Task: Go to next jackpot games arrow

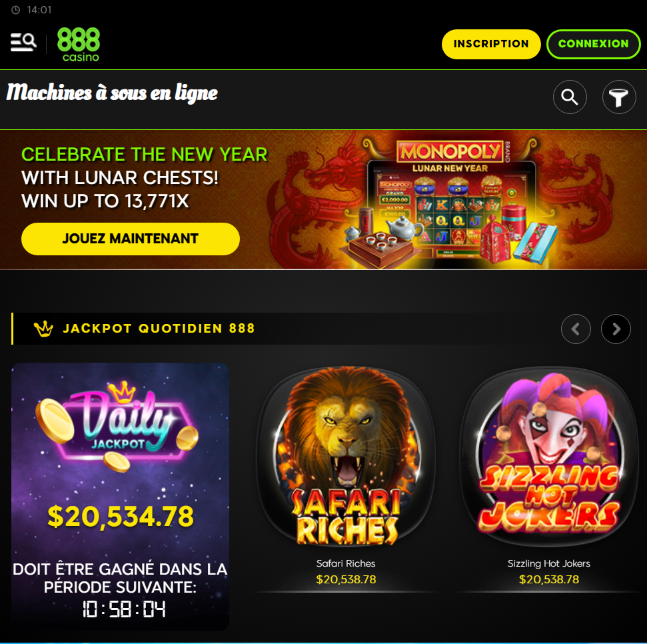Action: (616, 329)
